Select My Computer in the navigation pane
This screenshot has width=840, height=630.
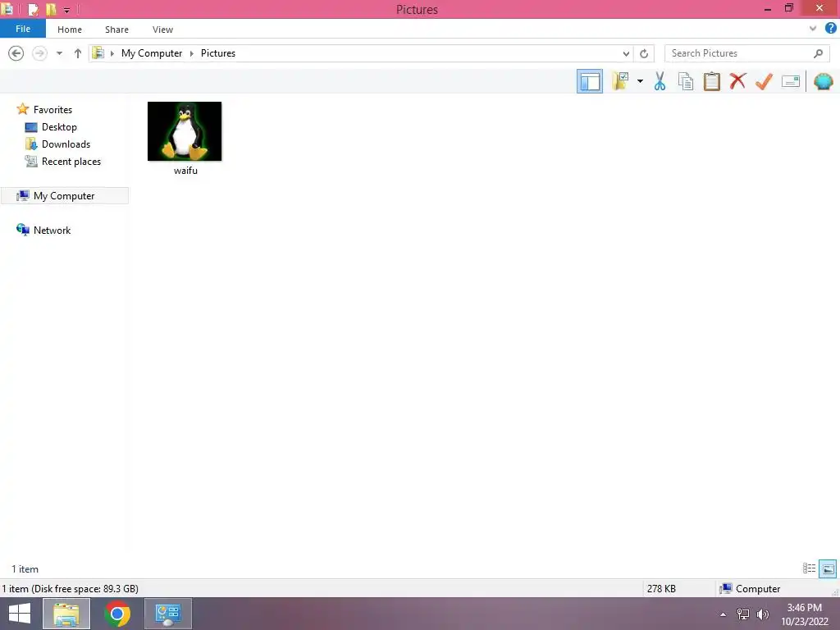(x=64, y=195)
